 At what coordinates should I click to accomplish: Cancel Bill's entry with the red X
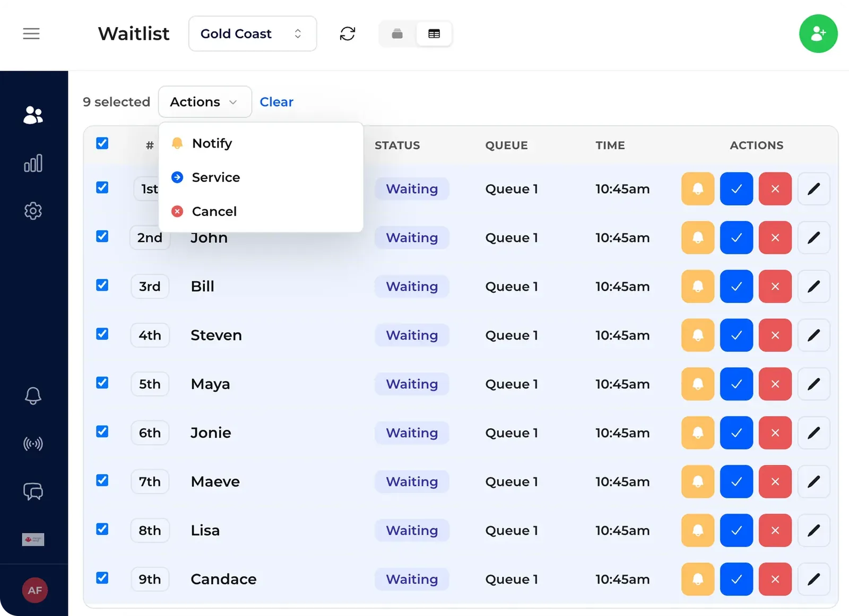point(775,287)
